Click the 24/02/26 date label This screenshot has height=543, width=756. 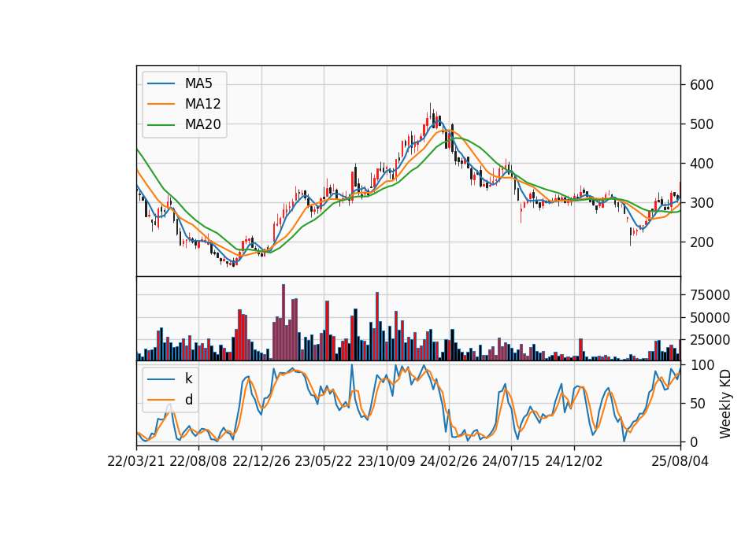pyautogui.click(x=449, y=462)
